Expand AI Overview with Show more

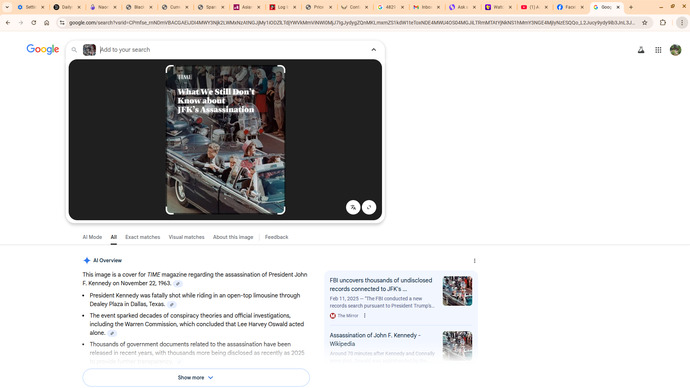click(196, 377)
